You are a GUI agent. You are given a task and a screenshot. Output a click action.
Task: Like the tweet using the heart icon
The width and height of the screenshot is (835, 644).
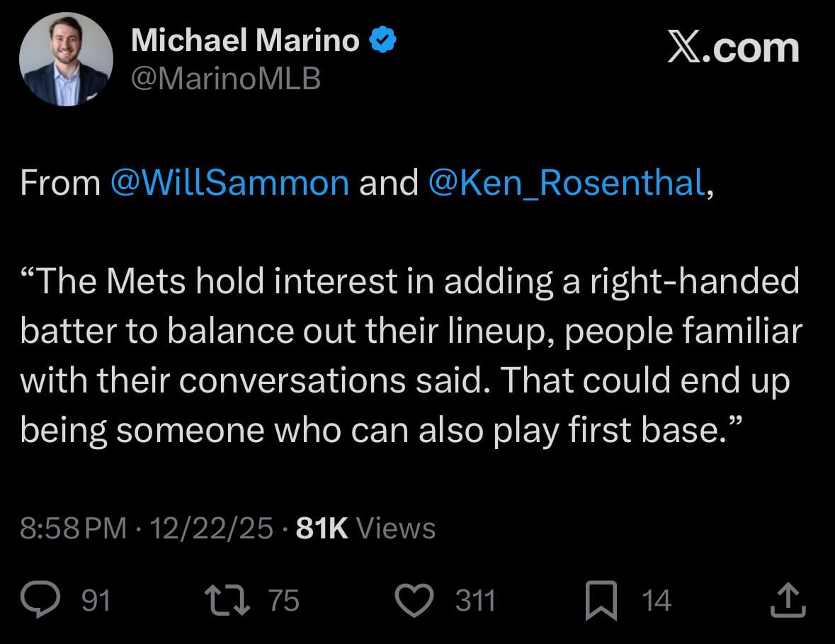tap(415, 599)
